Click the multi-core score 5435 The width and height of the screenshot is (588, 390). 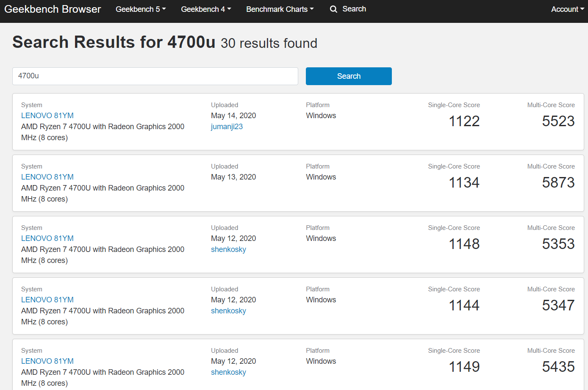(558, 367)
